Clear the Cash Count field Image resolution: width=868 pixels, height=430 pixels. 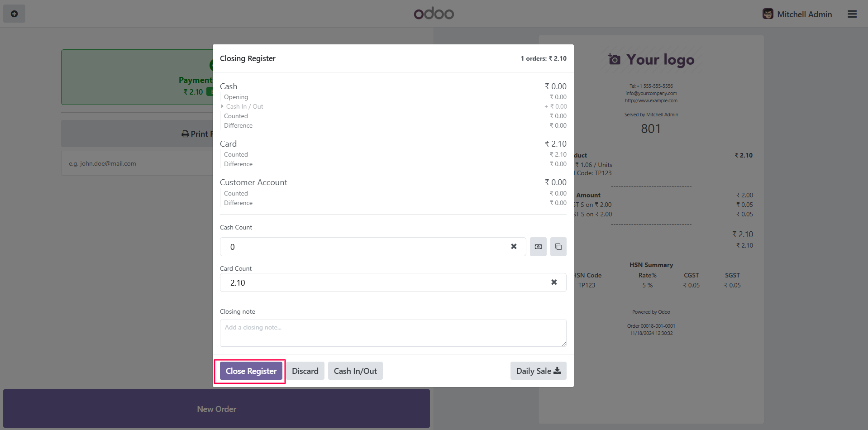(x=514, y=247)
